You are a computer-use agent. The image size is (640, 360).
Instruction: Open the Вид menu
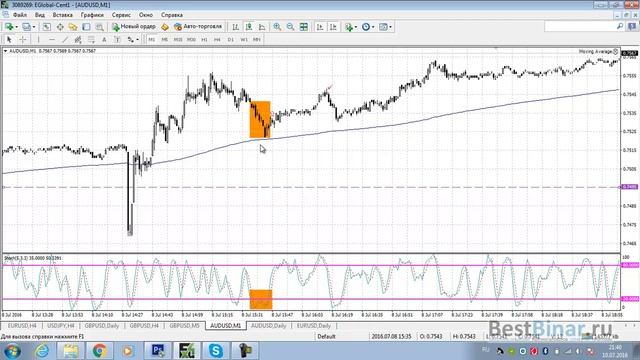click(x=40, y=15)
